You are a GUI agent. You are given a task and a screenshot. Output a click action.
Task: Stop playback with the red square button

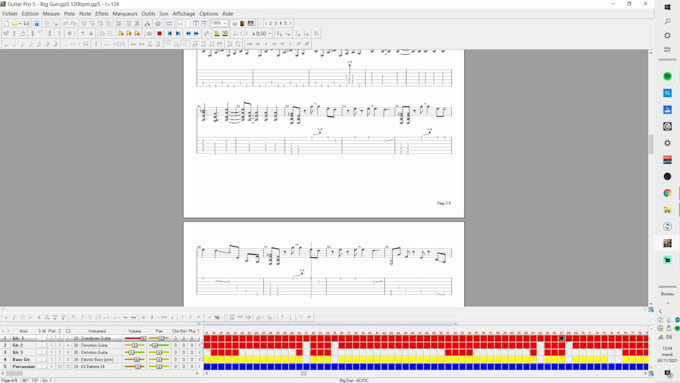coord(159,33)
